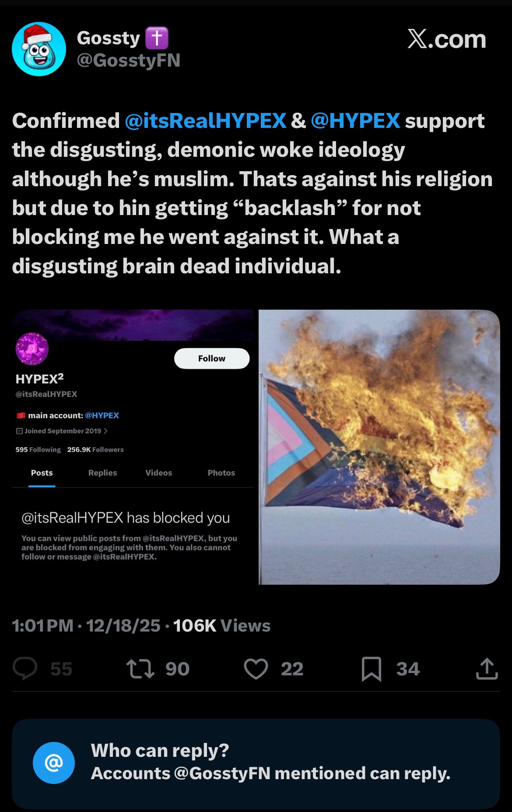
Task: Expand the Joined September 2019 chevron
Action: tap(105, 431)
